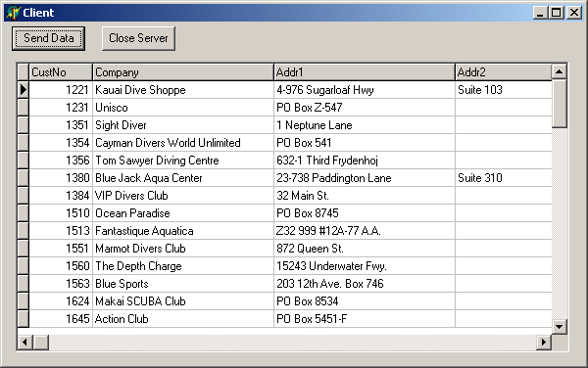Select the Suite 310 cell
This screenshot has width=588, height=368.
click(504, 178)
